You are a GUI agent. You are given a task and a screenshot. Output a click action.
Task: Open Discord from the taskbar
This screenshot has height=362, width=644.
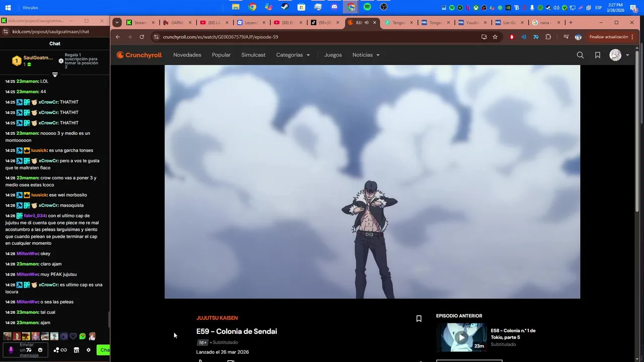(x=334, y=7)
